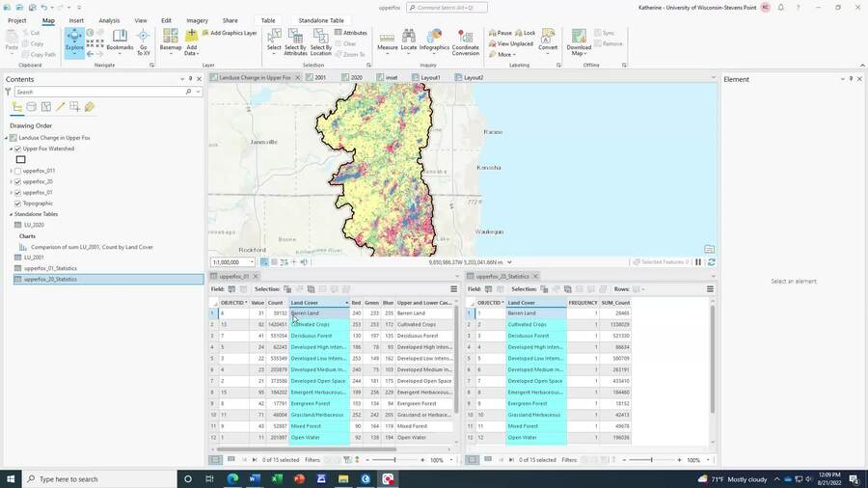Open the Word taskbar icon

tap(255, 478)
